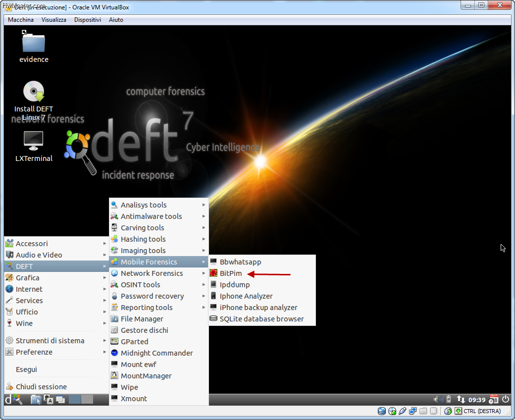Image resolution: width=515 pixels, height=420 pixels.
Task: Launch Mount ewf from the menu
Action: coord(159,365)
